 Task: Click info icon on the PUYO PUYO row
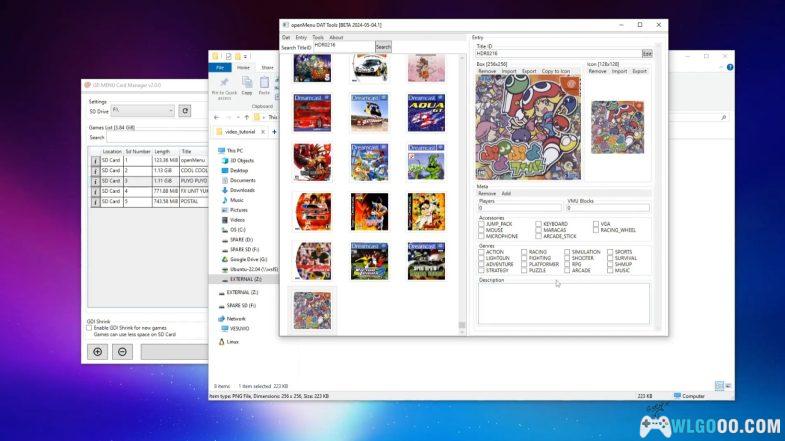coord(95,181)
